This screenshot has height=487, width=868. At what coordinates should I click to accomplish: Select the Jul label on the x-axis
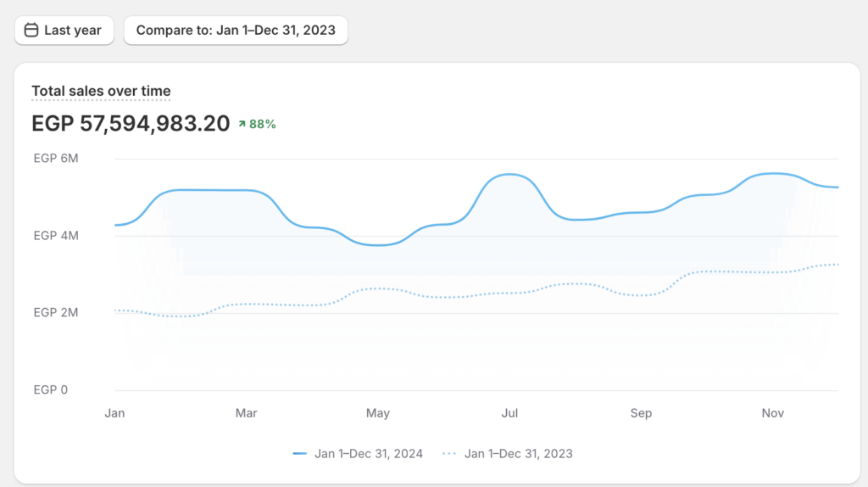pyautogui.click(x=509, y=413)
